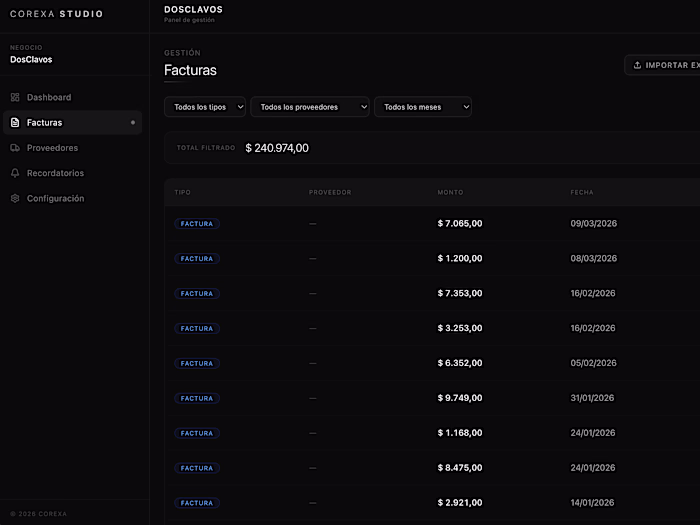Click the Monto column header
The height and width of the screenshot is (525, 700).
coord(450,192)
